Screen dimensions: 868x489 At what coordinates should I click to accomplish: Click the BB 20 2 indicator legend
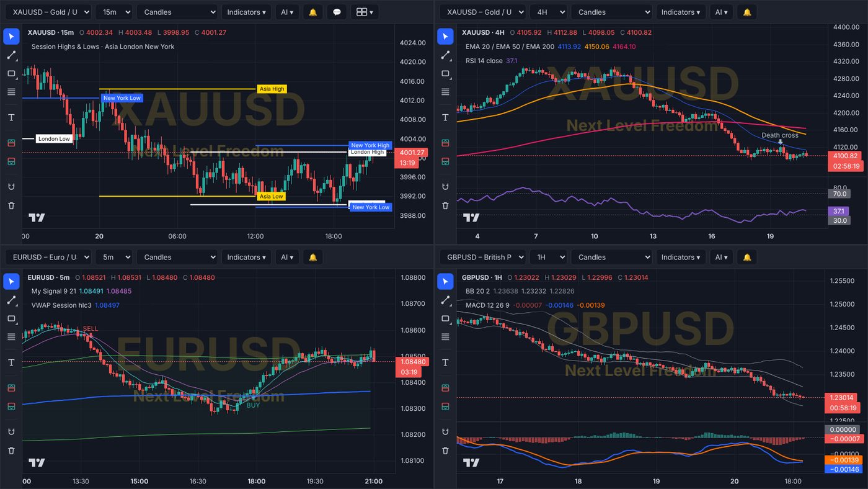pos(520,291)
